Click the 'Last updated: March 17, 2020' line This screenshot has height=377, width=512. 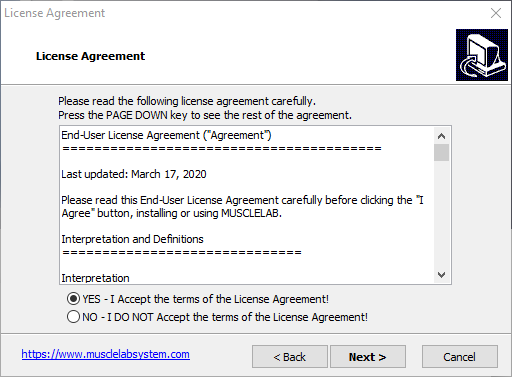(134, 174)
